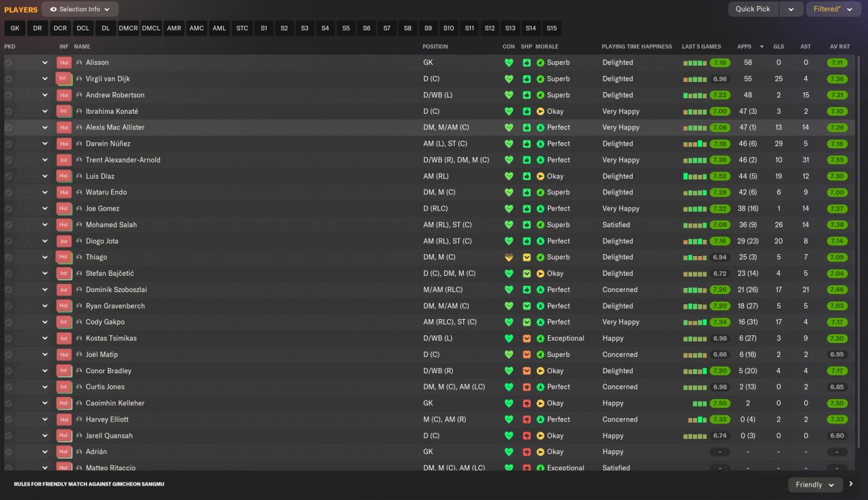Select the STC position slot
868x500 pixels.
tap(242, 28)
